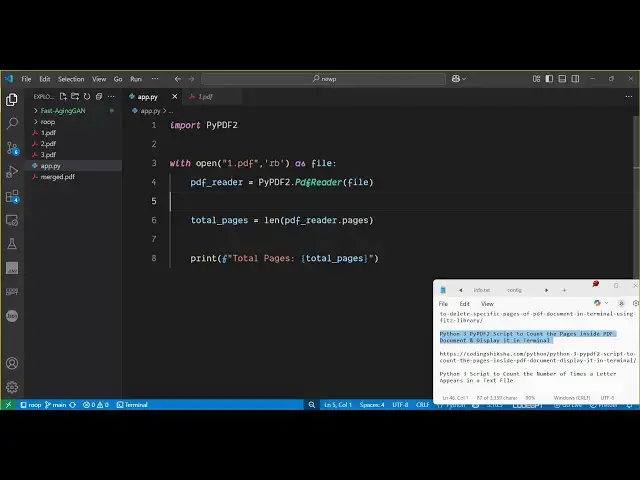Go forward with the navigation arrow
This screenshot has width=640, height=480.
pyautogui.click(x=191, y=79)
